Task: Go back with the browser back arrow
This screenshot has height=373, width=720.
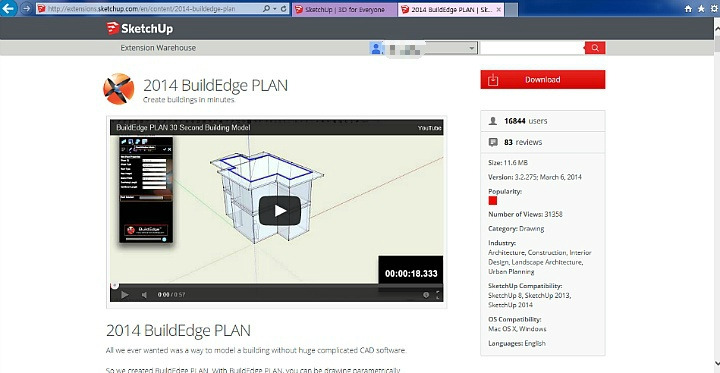Action: coord(8,8)
